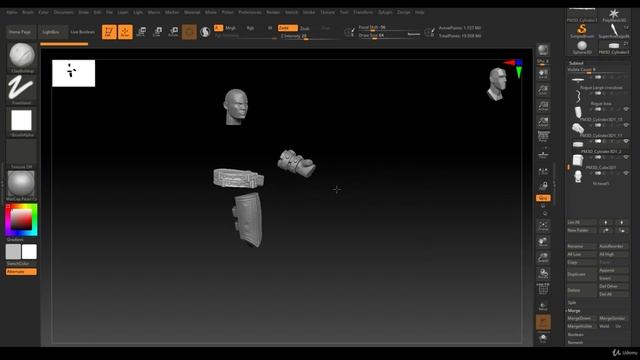Toggle the orange Xyz rotation button
The height and width of the screenshot is (360, 640).
coord(543,198)
